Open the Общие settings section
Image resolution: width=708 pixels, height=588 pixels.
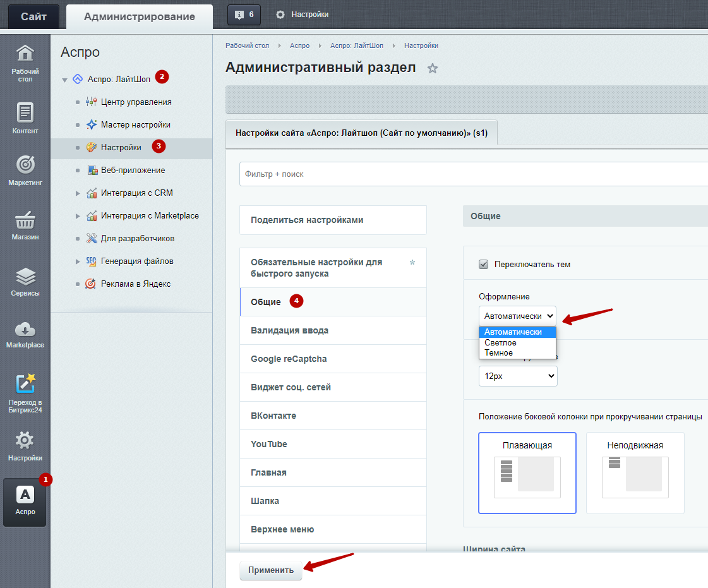click(333, 302)
